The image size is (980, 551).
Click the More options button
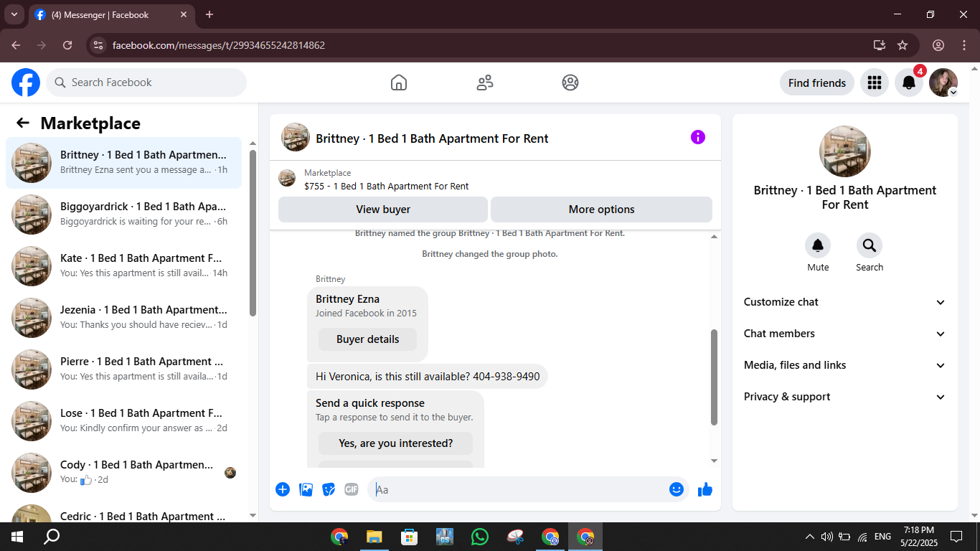tap(601, 209)
